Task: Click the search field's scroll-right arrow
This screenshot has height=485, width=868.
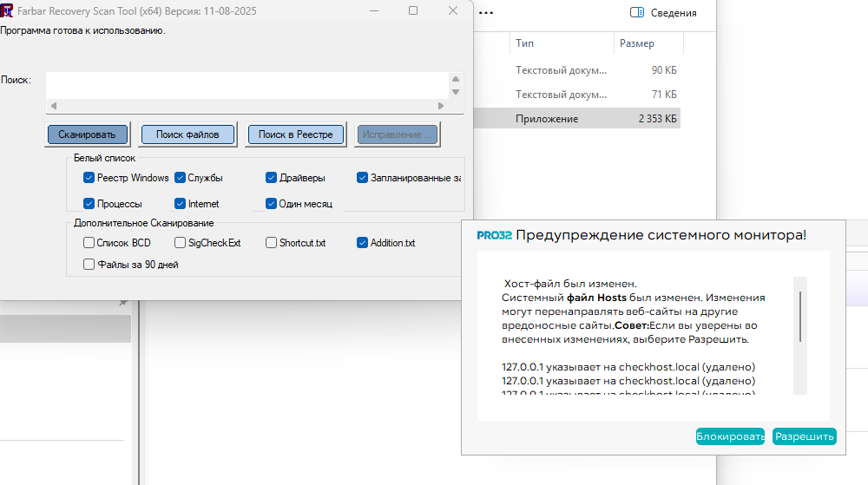Action: [x=441, y=106]
